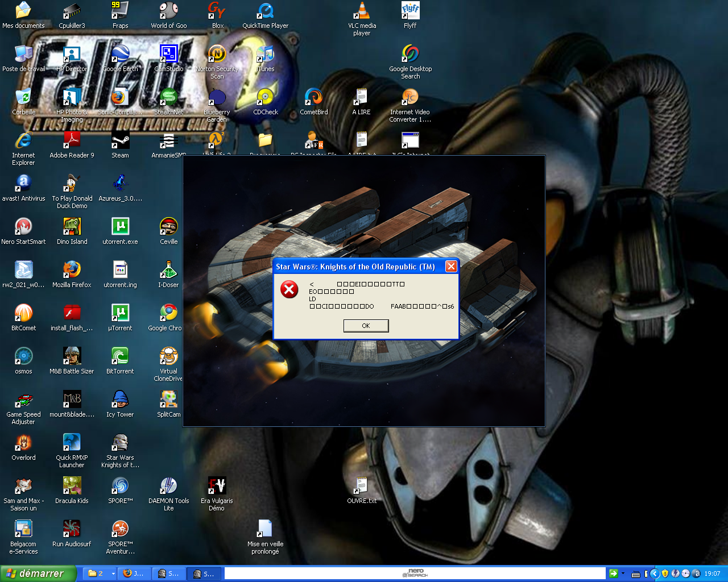Select the Game Speed Adjuster icon
Image resolution: width=728 pixels, height=582 pixels.
click(23, 408)
